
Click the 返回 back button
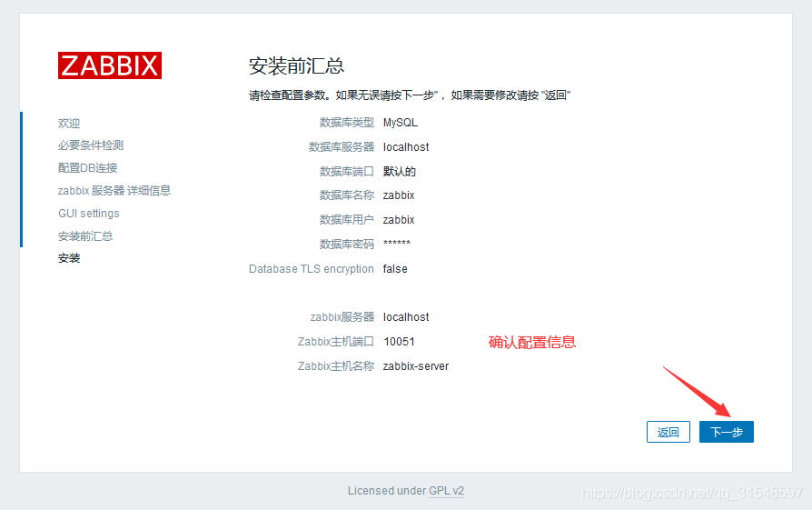668,432
